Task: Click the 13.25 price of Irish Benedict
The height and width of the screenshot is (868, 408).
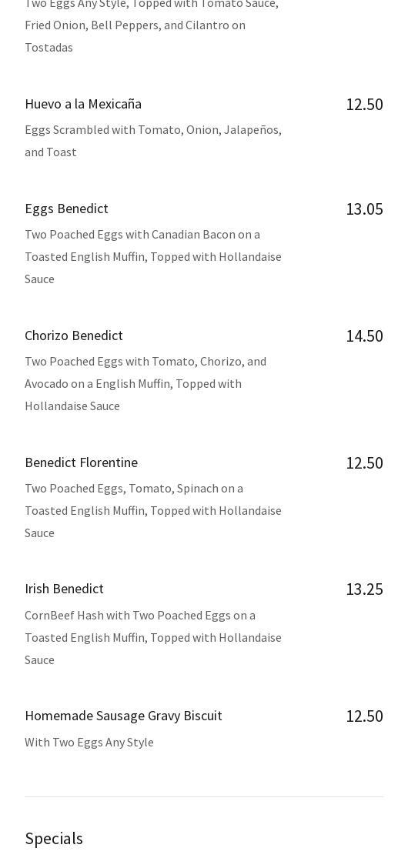Action: [364, 589]
